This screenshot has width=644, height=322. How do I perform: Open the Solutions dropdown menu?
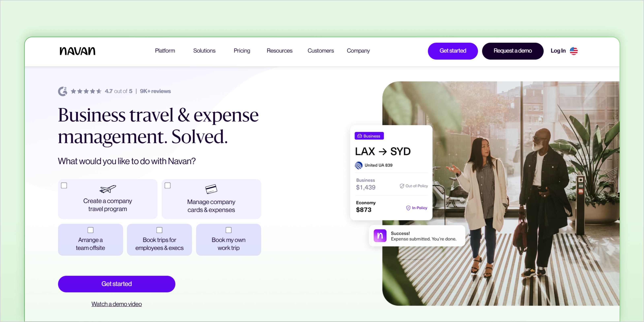tap(204, 51)
